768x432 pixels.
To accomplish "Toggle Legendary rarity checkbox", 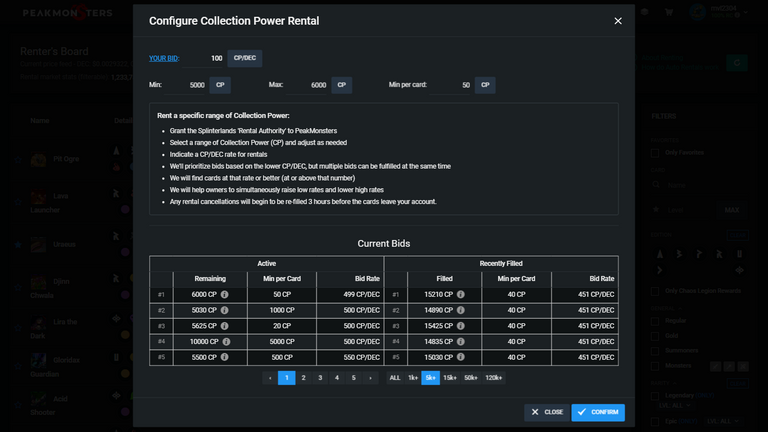I will click(x=655, y=396).
